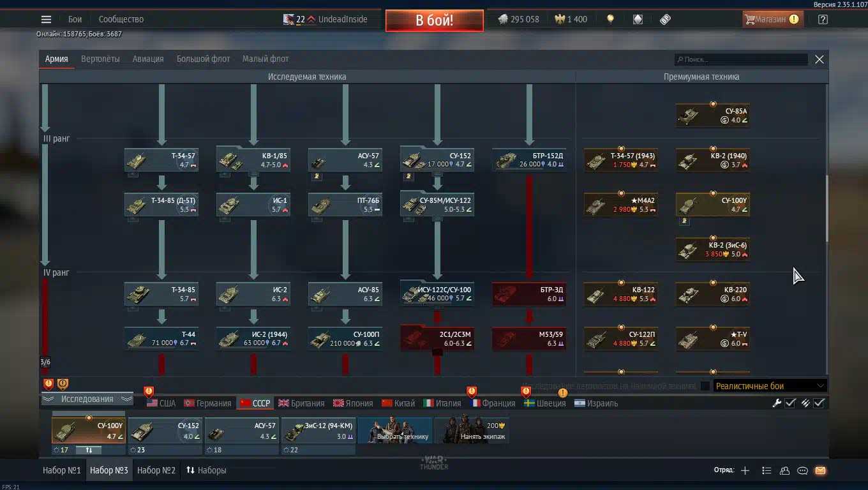The height and width of the screenshot is (490, 868).
Task: Open the contacts people icon
Action: pos(784,470)
